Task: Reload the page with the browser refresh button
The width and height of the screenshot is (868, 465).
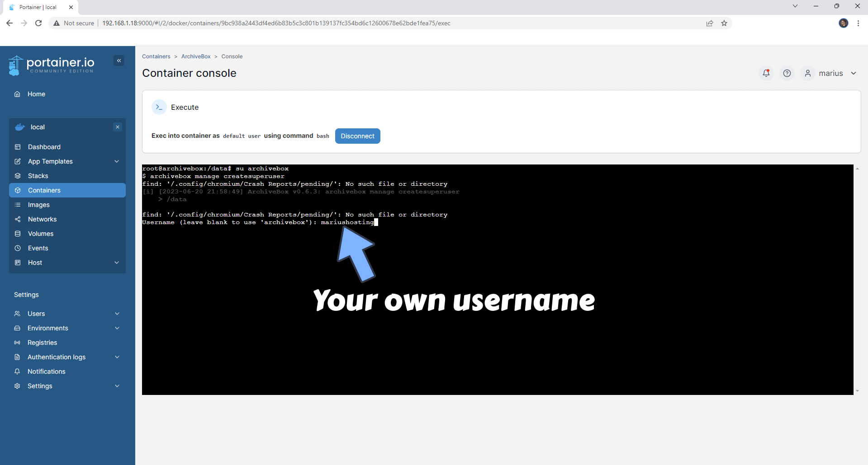Action: click(38, 23)
